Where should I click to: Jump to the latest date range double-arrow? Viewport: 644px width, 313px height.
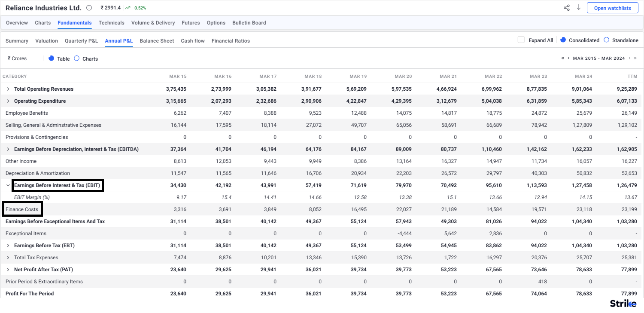click(x=635, y=58)
